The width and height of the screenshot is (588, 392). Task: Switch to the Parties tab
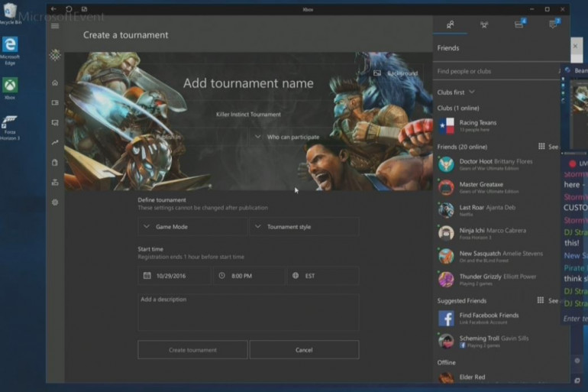pos(484,24)
